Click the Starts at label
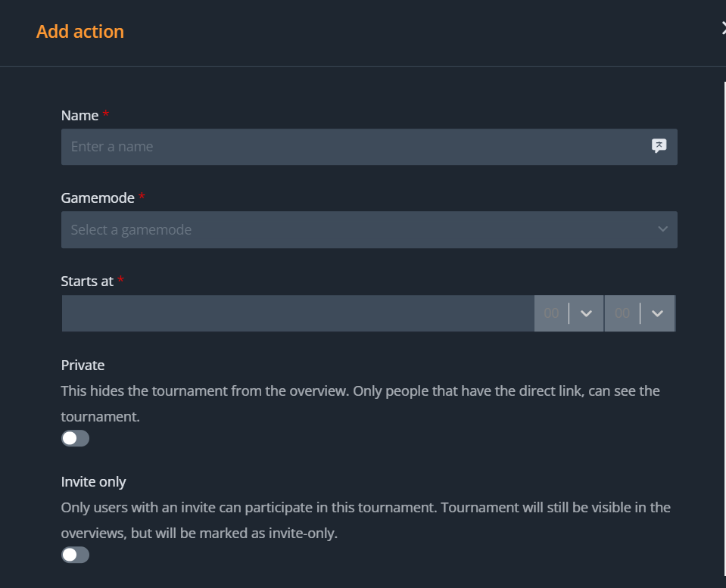The image size is (726, 588). (87, 281)
